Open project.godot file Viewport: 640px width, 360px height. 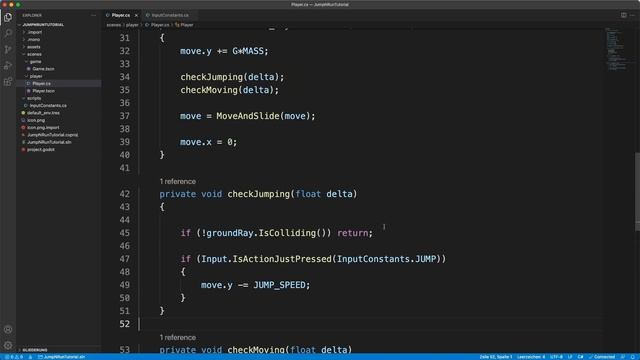click(x=41, y=150)
